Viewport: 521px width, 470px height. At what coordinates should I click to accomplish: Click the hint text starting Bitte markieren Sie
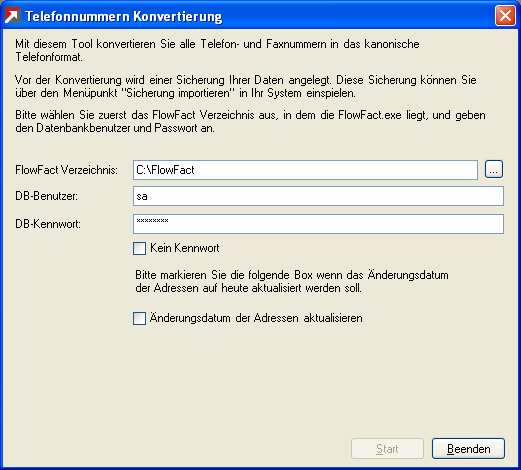point(292,281)
